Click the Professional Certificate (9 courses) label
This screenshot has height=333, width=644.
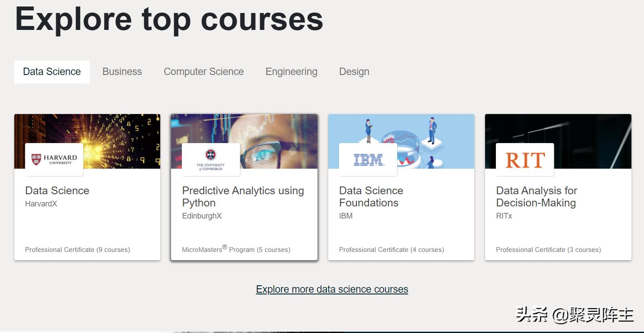(x=78, y=250)
